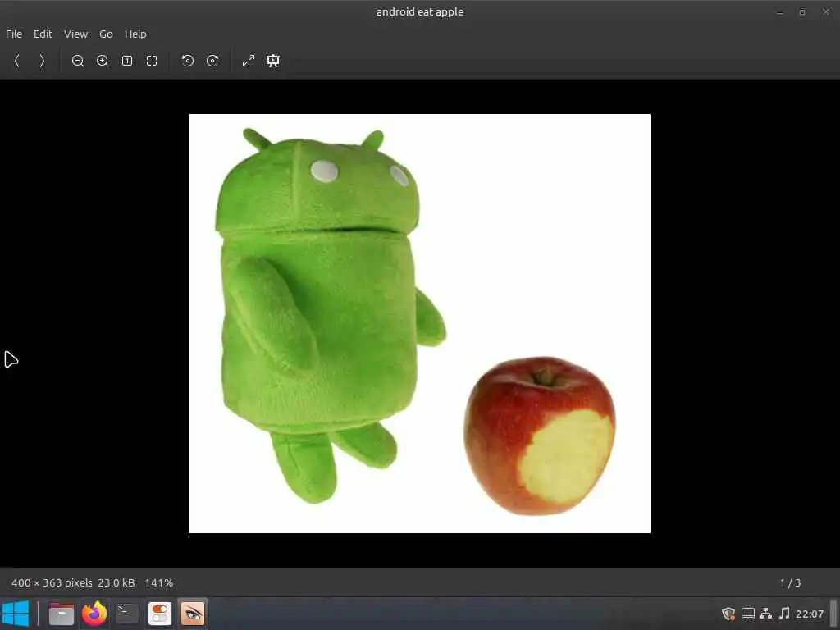Open the Edit menu

43,34
